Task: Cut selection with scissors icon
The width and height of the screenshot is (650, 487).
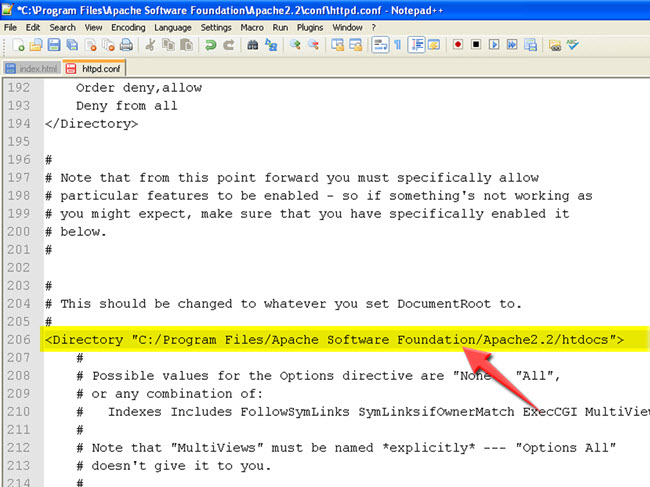Action: (x=150, y=45)
